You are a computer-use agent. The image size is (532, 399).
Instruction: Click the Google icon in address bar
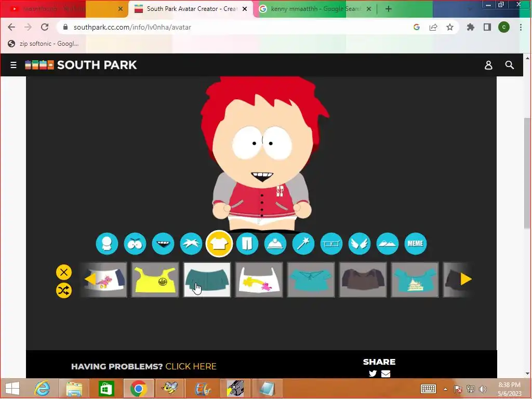tap(417, 27)
